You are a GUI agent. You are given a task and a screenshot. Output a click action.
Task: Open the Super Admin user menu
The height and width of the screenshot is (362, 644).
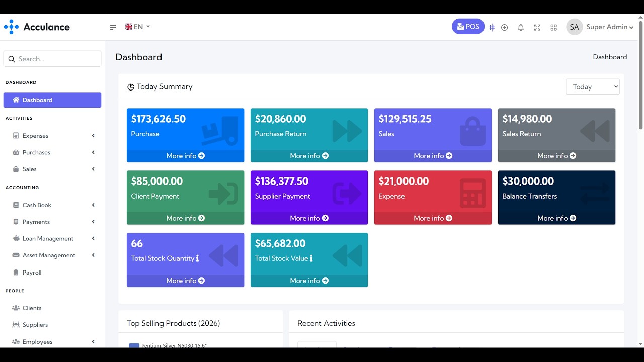pyautogui.click(x=600, y=27)
